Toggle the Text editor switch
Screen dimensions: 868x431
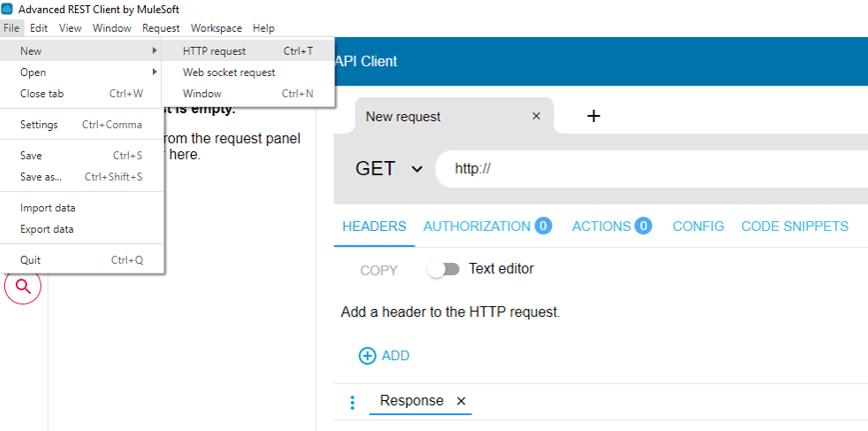coord(443,269)
